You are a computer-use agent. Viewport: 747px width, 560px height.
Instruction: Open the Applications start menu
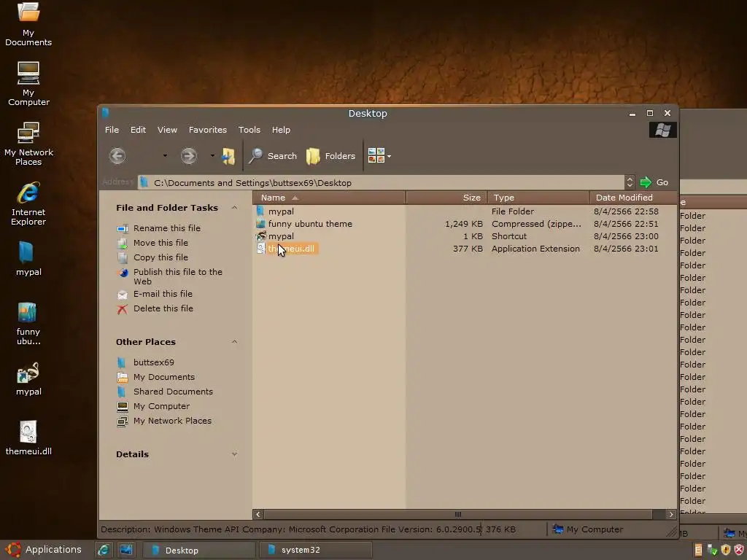(x=44, y=550)
